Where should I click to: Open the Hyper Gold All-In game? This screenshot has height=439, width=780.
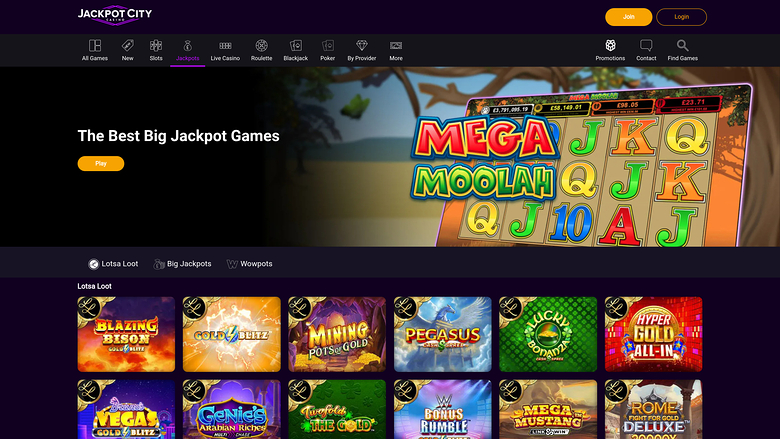(x=654, y=334)
